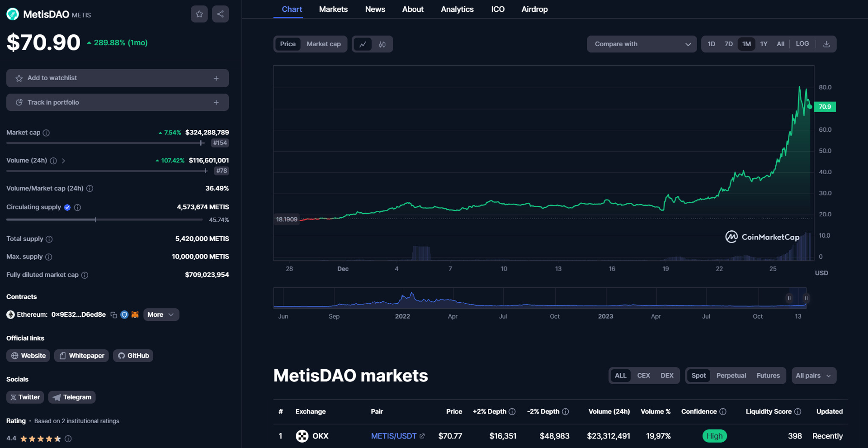Click Market cap info icon
The width and height of the screenshot is (868, 448).
[46, 133]
